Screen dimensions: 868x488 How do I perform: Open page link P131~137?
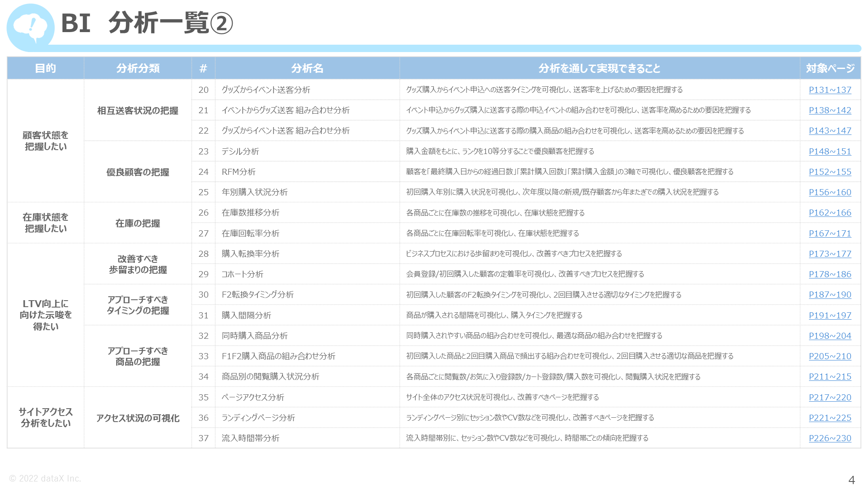click(x=830, y=90)
